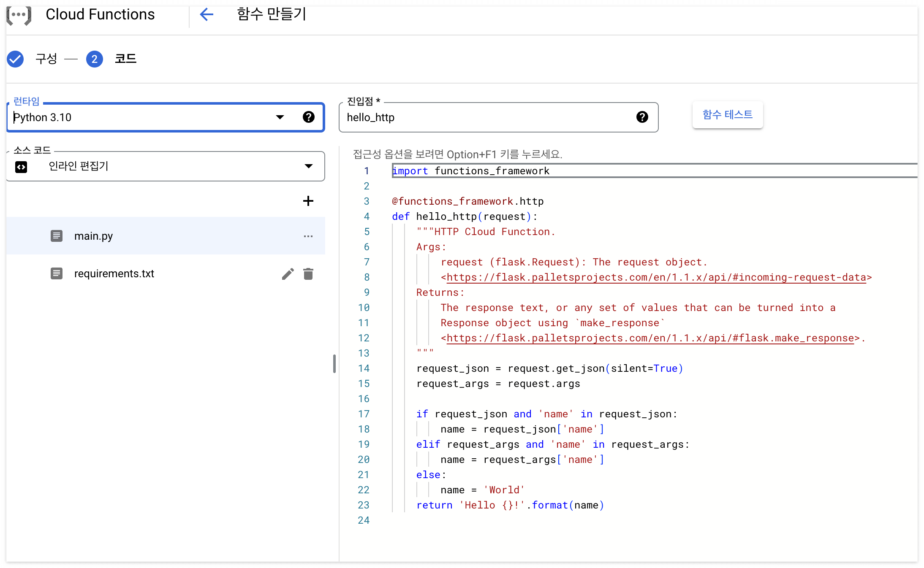Open the flask incoming-request-data link
924x568 pixels.
point(656,277)
